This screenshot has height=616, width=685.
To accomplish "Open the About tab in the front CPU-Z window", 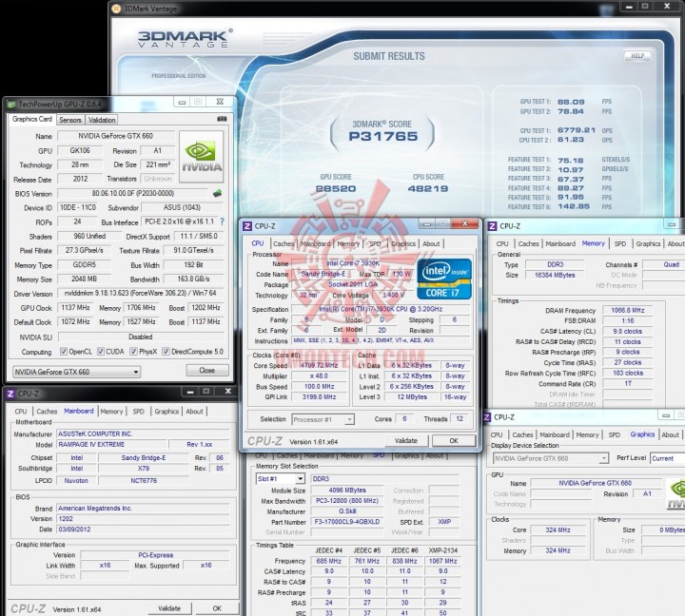I will [x=431, y=243].
